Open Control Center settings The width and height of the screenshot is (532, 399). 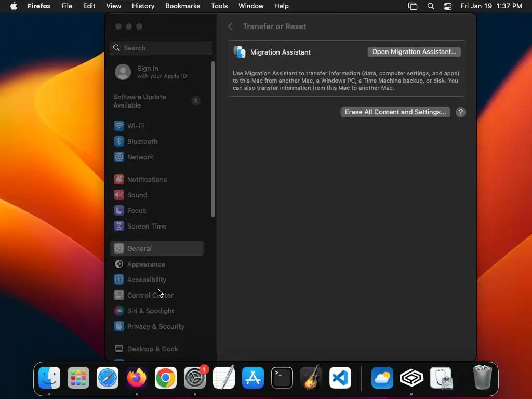click(x=157, y=296)
